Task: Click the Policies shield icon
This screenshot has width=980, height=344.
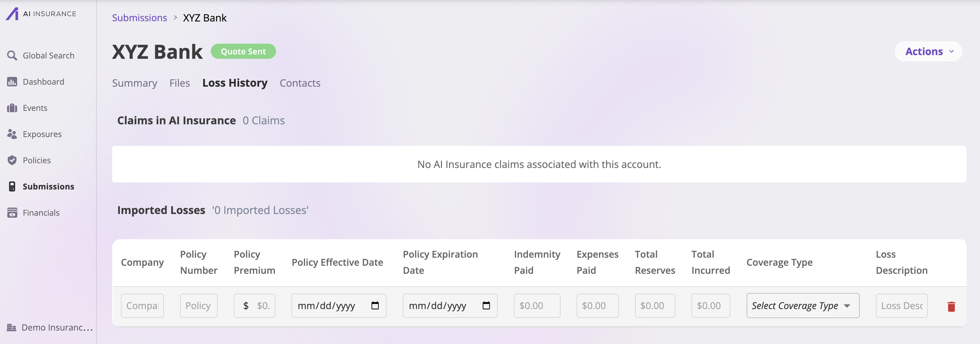Action: (12, 160)
